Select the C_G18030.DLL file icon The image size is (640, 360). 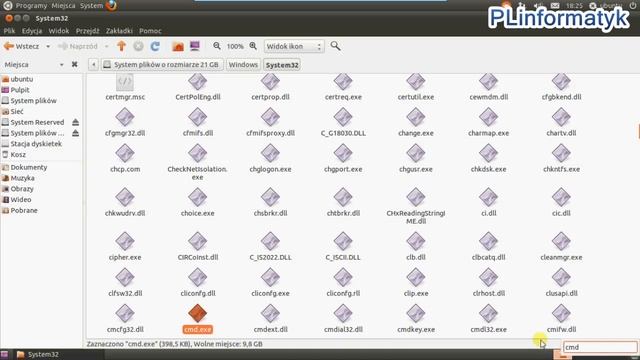click(343, 118)
